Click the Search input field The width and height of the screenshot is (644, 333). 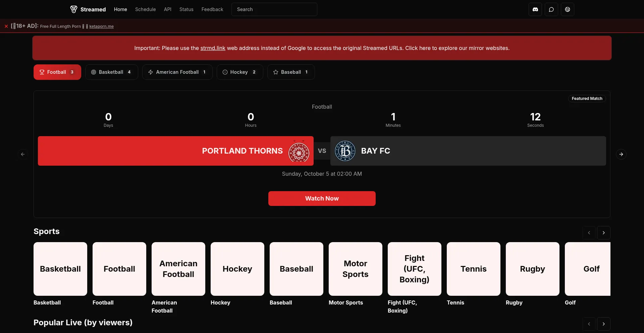274,9
